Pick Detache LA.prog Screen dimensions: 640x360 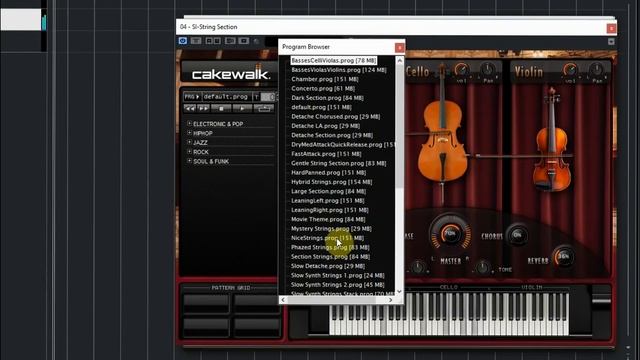coord(325,126)
